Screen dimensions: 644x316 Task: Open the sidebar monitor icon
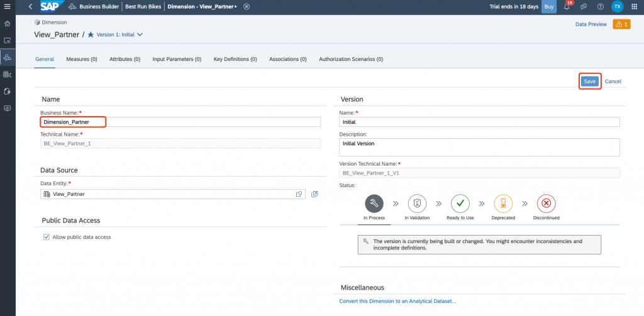(7, 108)
